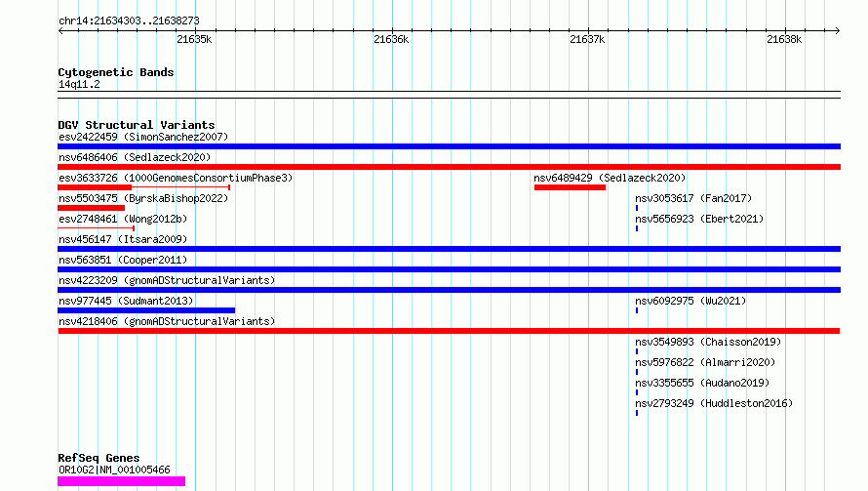868x491 pixels.
Task: Select the blue bar under nsv4223209
Action: point(449,290)
